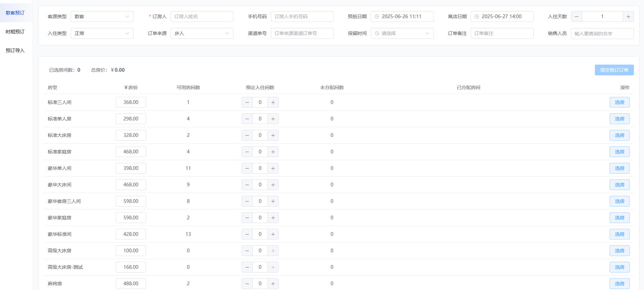Click 选房 for 豪华家庭房

pos(619,218)
